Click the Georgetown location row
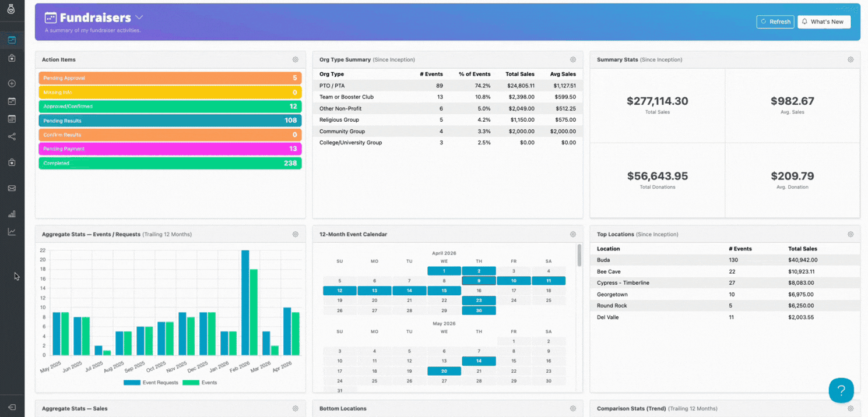The width and height of the screenshot is (868, 417). point(726,295)
